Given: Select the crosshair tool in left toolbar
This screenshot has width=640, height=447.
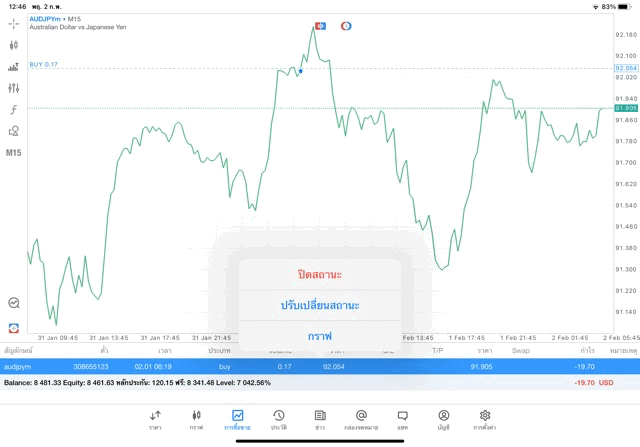Looking at the screenshot, I should pos(14,23).
